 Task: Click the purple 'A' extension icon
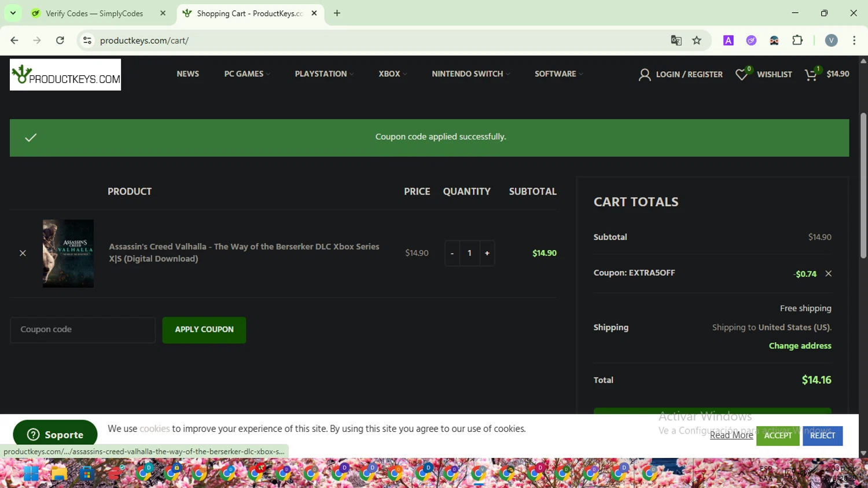tap(729, 41)
